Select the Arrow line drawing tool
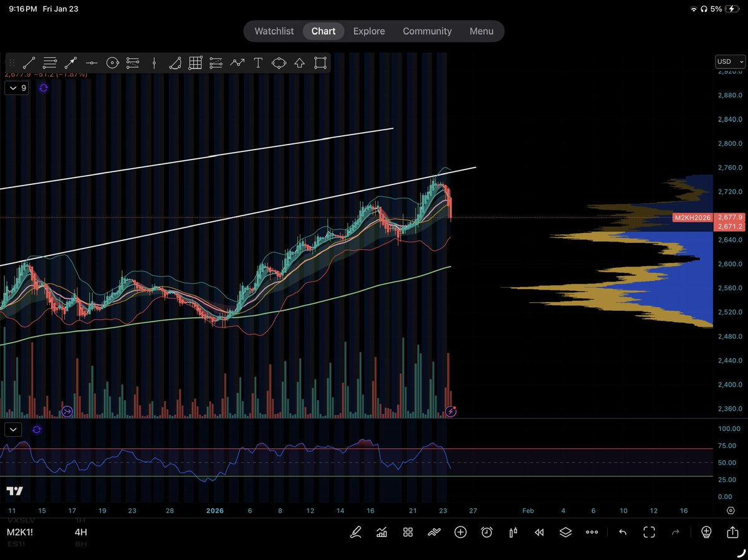748x560 pixels. pos(70,62)
